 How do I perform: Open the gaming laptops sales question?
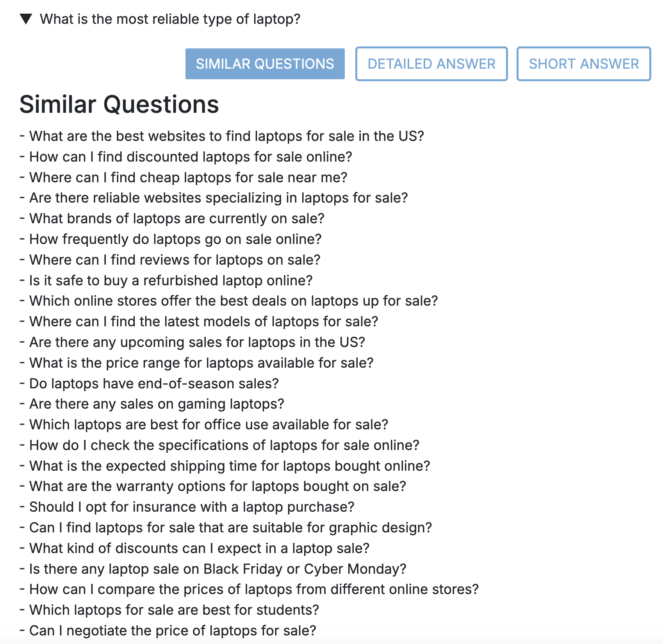[x=157, y=404]
